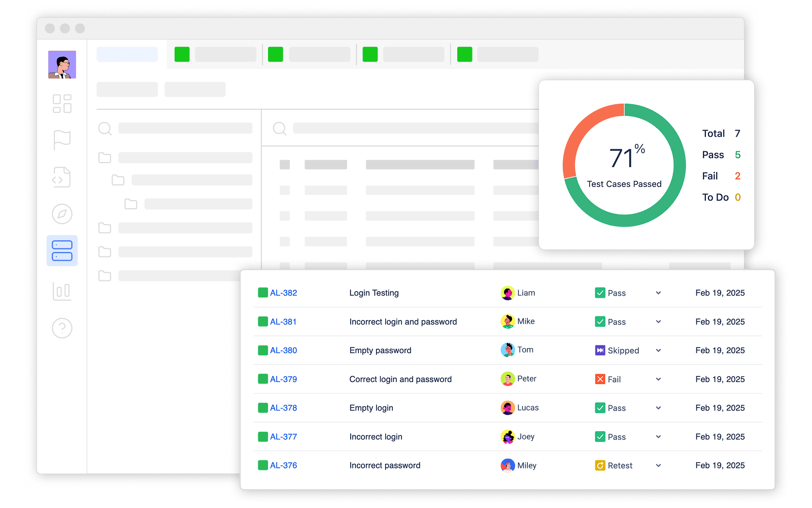Image resolution: width=812 pixels, height=508 pixels.
Task: Click the search magnifier in the folder panel
Action: pyautogui.click(x=105, y=129)
